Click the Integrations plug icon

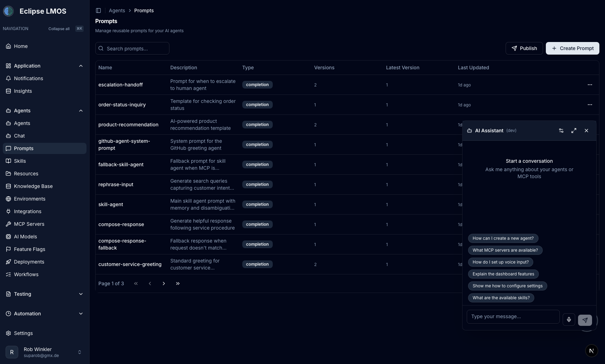(x=8, y=211)
